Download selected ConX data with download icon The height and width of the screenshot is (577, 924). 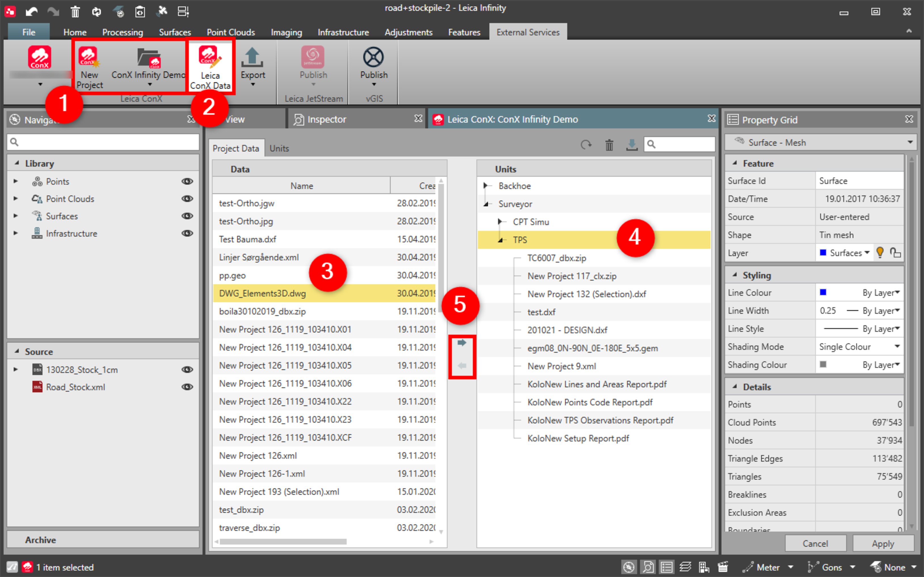632,145
